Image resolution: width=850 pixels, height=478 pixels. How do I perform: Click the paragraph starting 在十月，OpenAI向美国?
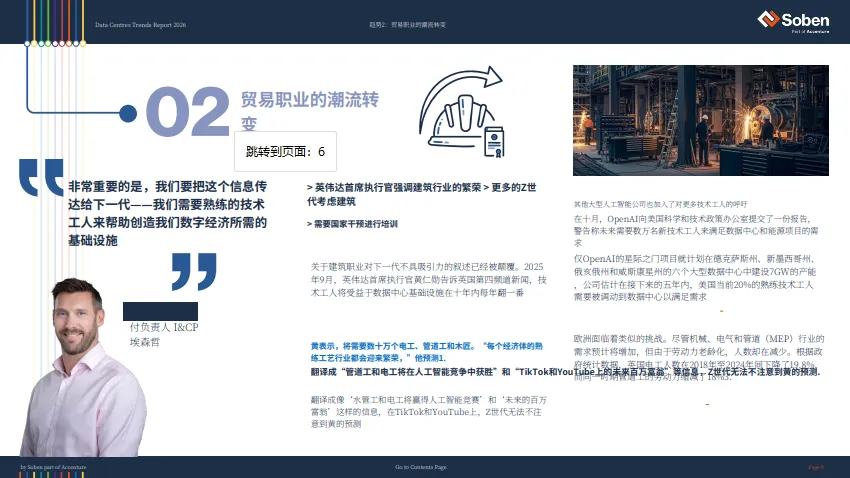[x=696, y=231]
